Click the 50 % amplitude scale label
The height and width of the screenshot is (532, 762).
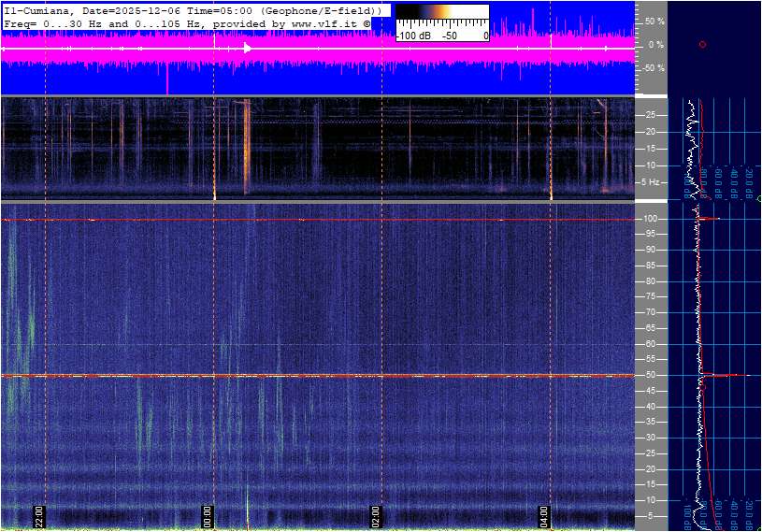654,21
